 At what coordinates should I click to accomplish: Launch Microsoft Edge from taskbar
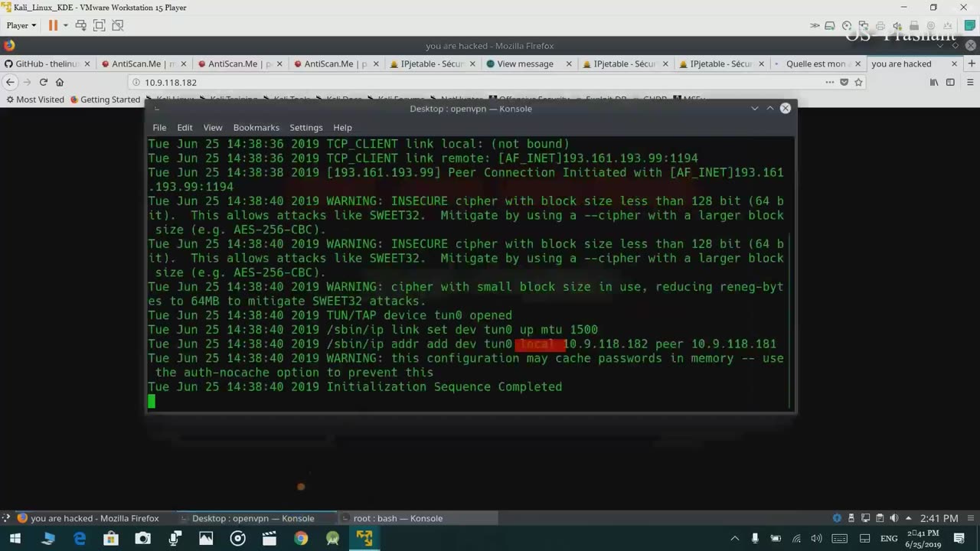(79, 539)
